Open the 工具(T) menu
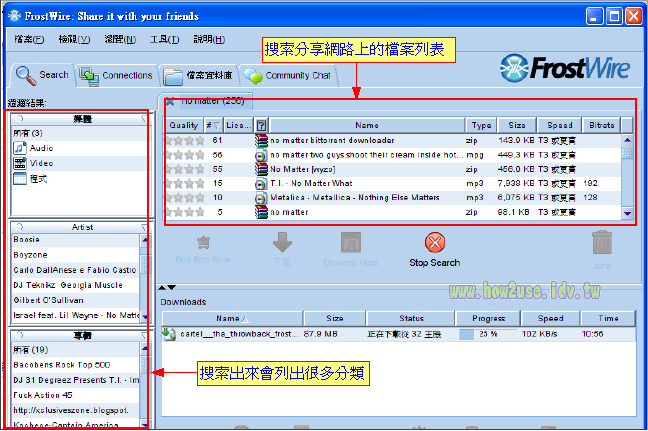Viewport: 648px width, 431px height. click(x=164, y=39)
